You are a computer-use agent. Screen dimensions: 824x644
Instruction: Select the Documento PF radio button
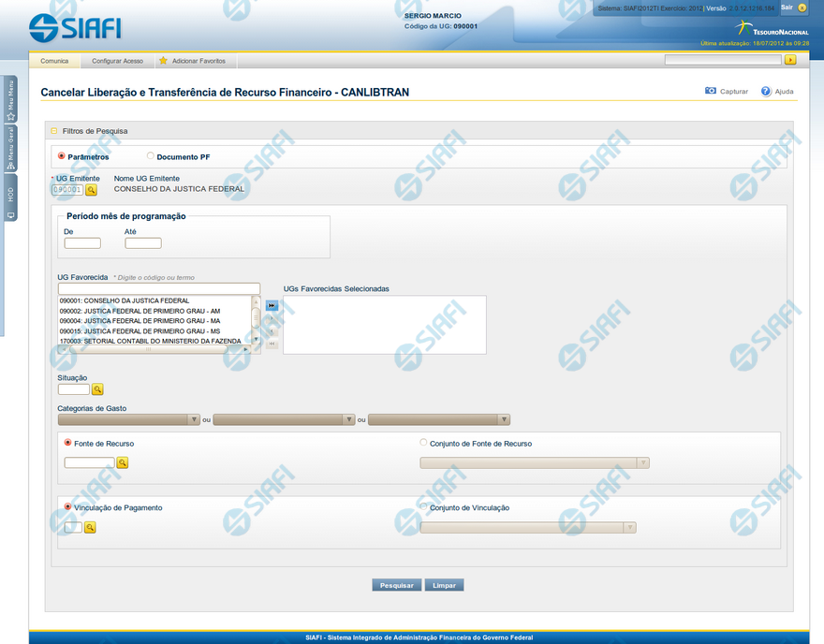[x=151, y=156]
